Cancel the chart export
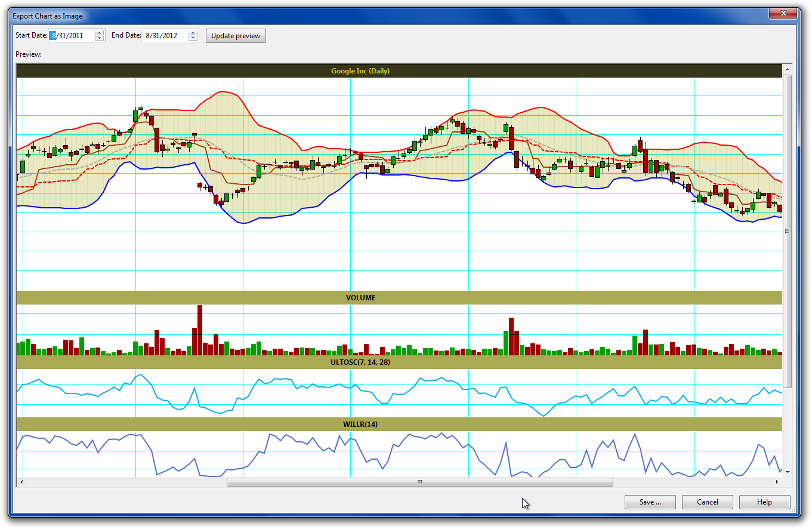This screenshot has width=812, height=529. [707, 502]
